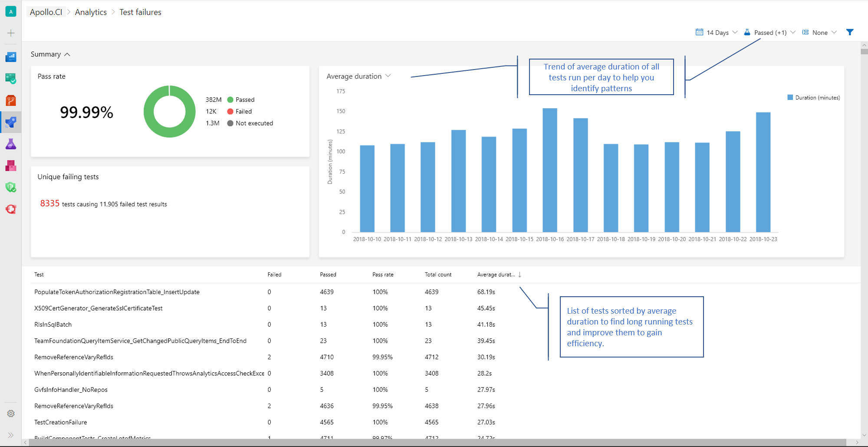Image resolution: width=868 pixels, height=447 pixels.
Task: Click the plus icon to add new
Action: 11,33
